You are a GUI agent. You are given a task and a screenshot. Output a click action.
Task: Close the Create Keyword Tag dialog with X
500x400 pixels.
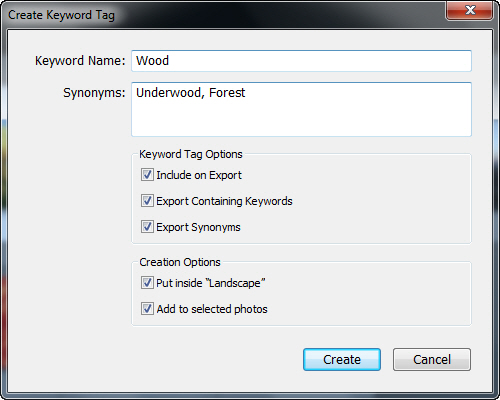470,10
